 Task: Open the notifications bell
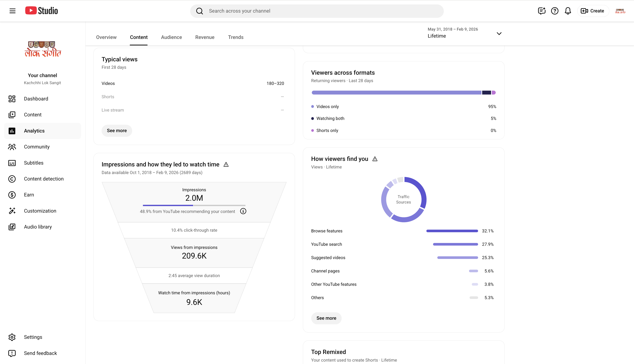coord(568,11)
